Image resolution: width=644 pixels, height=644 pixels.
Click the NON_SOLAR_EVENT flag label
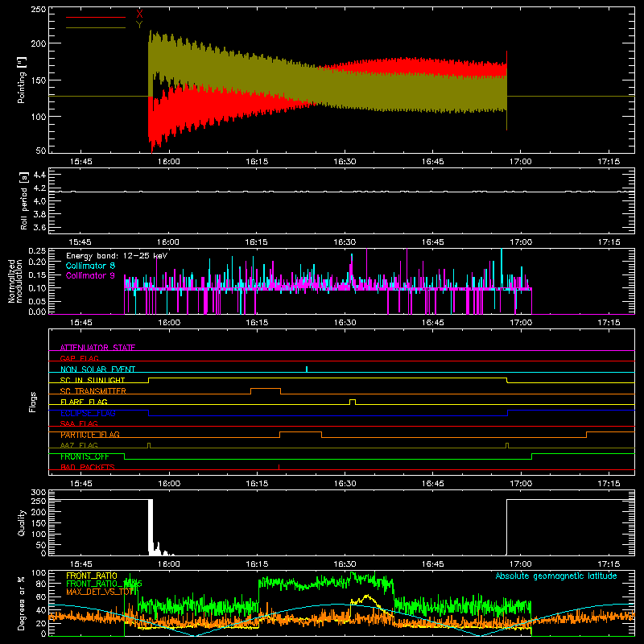(97, 369)
